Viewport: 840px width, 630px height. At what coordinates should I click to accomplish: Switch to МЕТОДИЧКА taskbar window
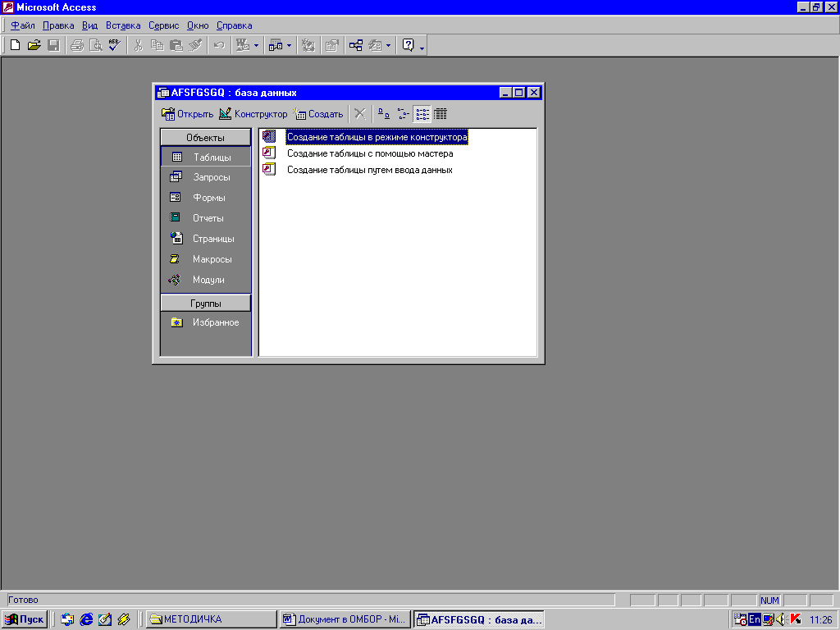coord(211,619)
